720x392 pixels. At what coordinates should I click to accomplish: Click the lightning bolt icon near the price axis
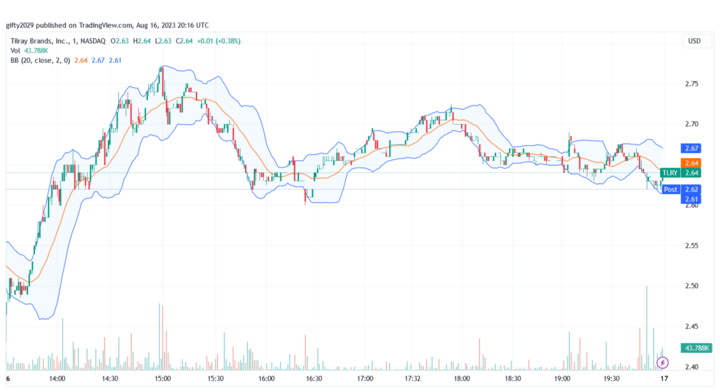point(662,363)
